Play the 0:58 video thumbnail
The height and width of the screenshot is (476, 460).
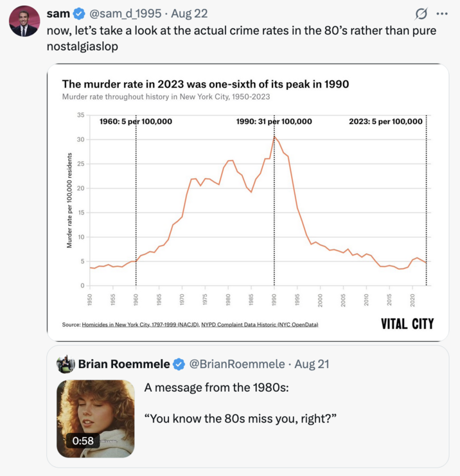pos(95,419)
